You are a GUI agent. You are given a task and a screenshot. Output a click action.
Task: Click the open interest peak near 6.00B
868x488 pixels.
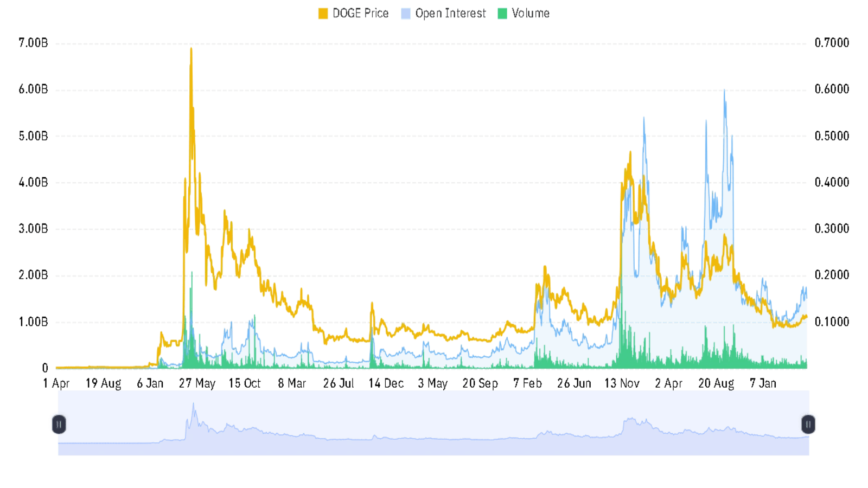[x=724, y=91]
